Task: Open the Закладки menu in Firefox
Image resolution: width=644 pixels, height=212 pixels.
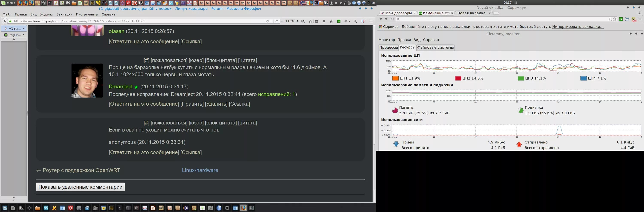Action: 64,15
